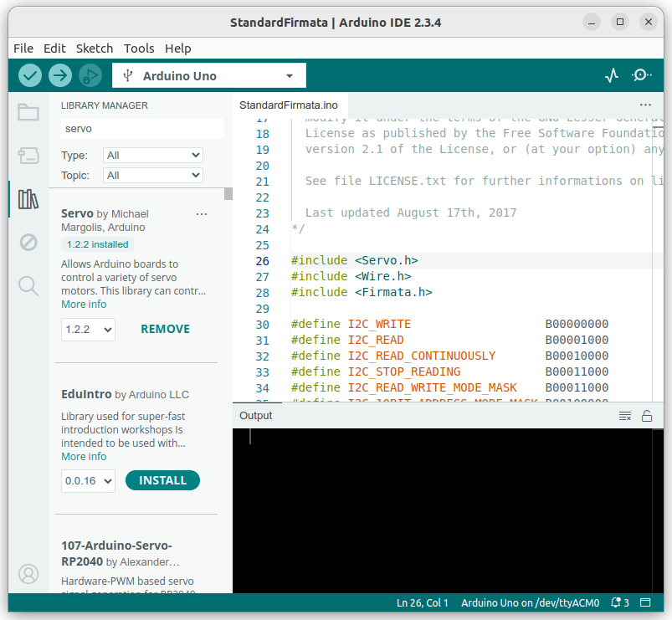Toggle the Library Manager sidebar icon

coord(28,199)
